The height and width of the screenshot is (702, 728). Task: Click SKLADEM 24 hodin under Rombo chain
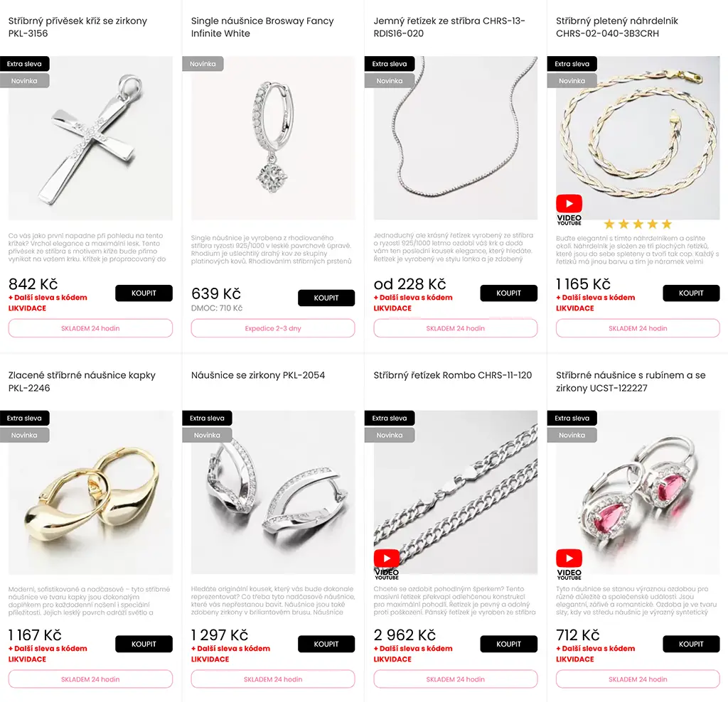click(456, 679)
